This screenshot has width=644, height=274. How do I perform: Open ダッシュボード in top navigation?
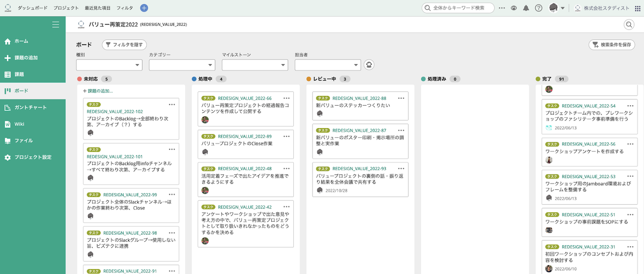pyautogui.click(x=32, y=8)
